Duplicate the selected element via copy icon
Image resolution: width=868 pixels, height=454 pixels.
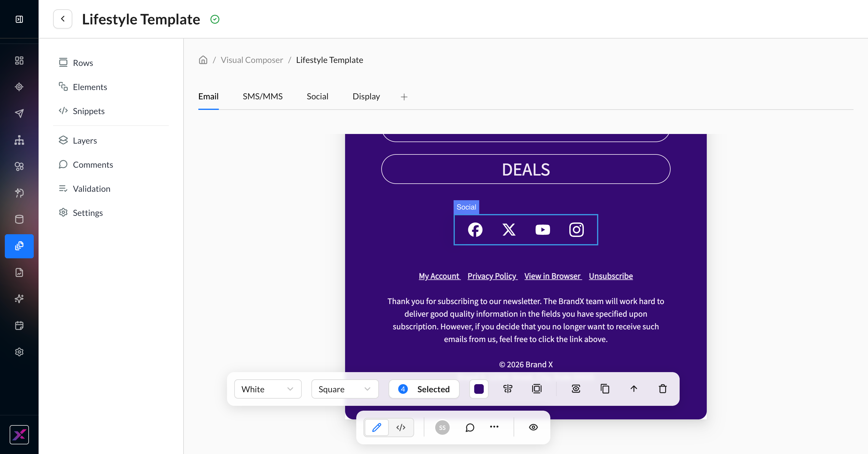coord(605,389)
